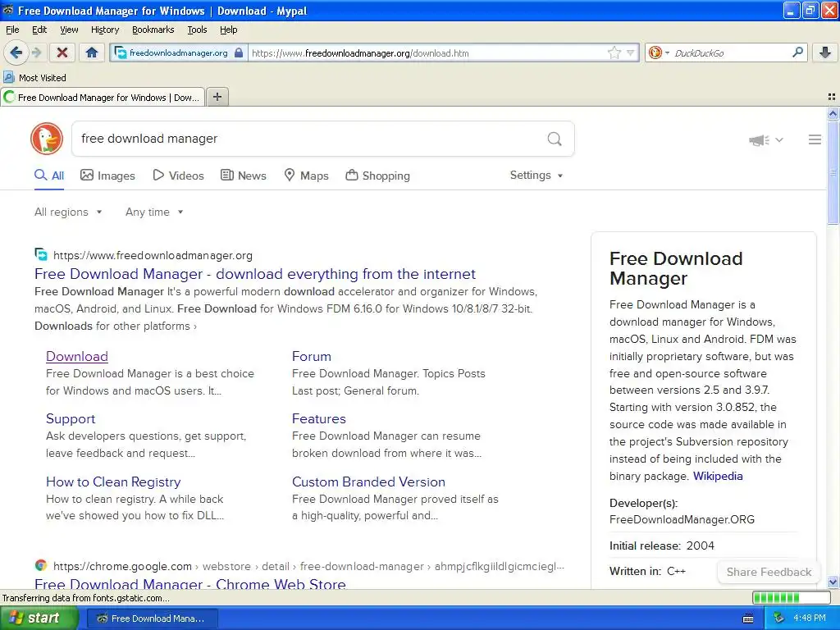Go back with the Back arrow button
Image resolution: width=840 pixels, height=630 pixels.
(16, 52)
